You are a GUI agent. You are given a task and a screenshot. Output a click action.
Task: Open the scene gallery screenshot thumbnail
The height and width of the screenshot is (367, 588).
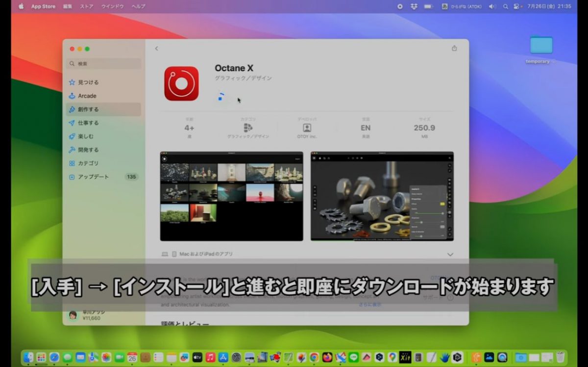click(x=232, y=196)
